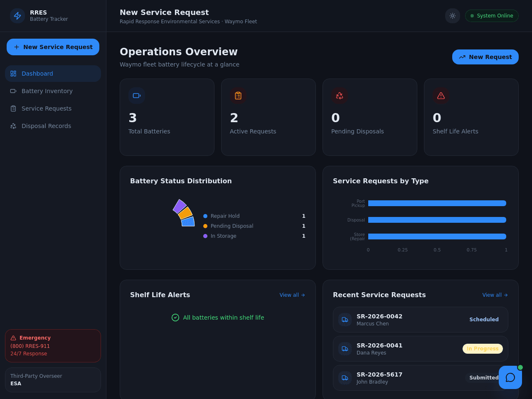The height and width of the screenshot is (399, 532).
Task: Click the truck icon for SR-2026-0041
Action: pos(345,349)
